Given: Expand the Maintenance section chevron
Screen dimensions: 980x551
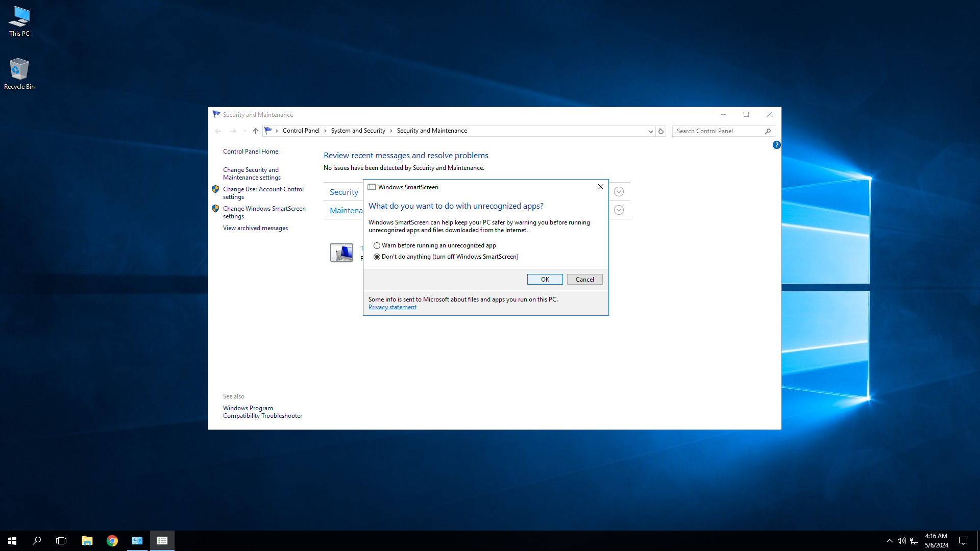Looking at the screenshot, I should [619, 210].
